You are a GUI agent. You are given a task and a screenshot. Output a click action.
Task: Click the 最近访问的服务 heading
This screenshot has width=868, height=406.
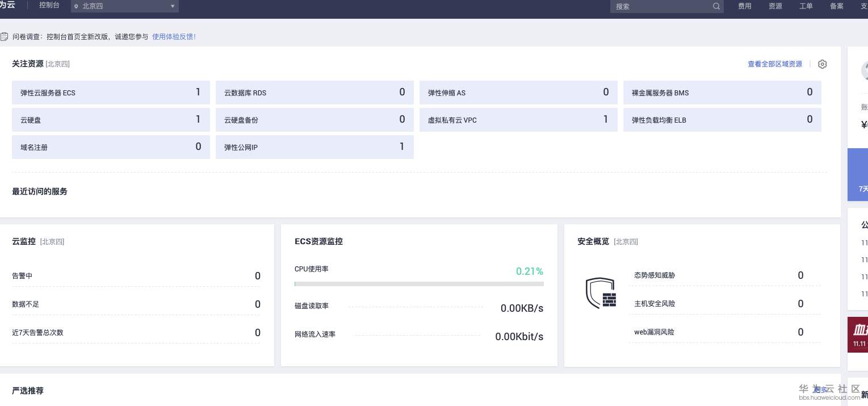click(x=40, y=191)
